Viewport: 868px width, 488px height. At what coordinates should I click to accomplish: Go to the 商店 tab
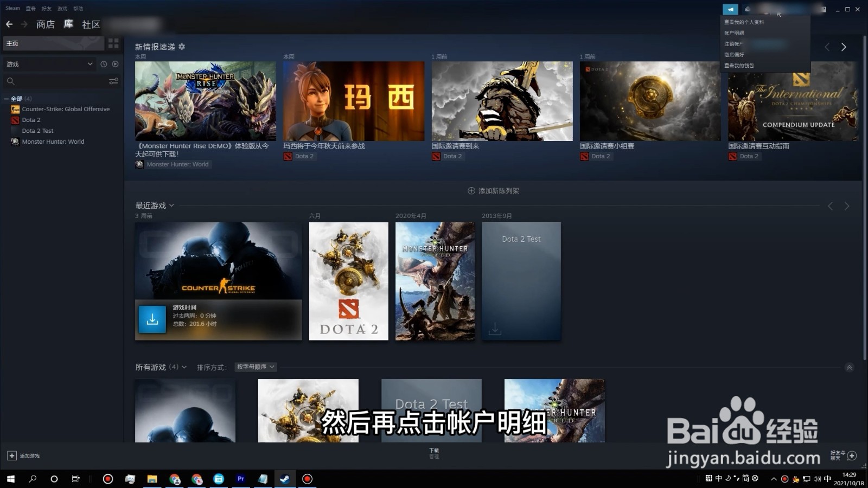(x=46, y=24)
